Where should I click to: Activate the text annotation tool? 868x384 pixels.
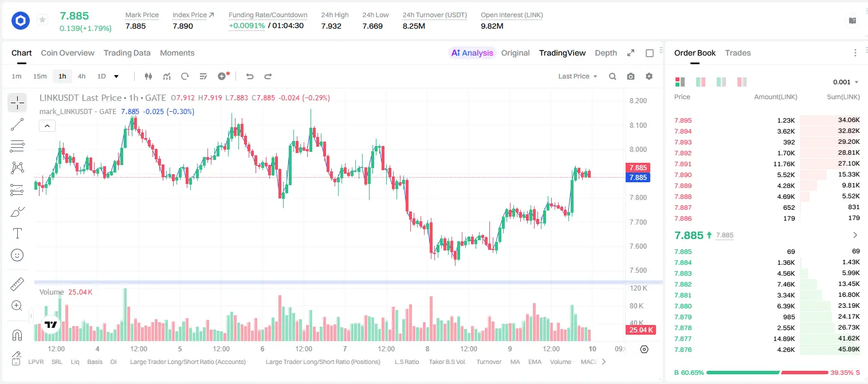(17, 233)
